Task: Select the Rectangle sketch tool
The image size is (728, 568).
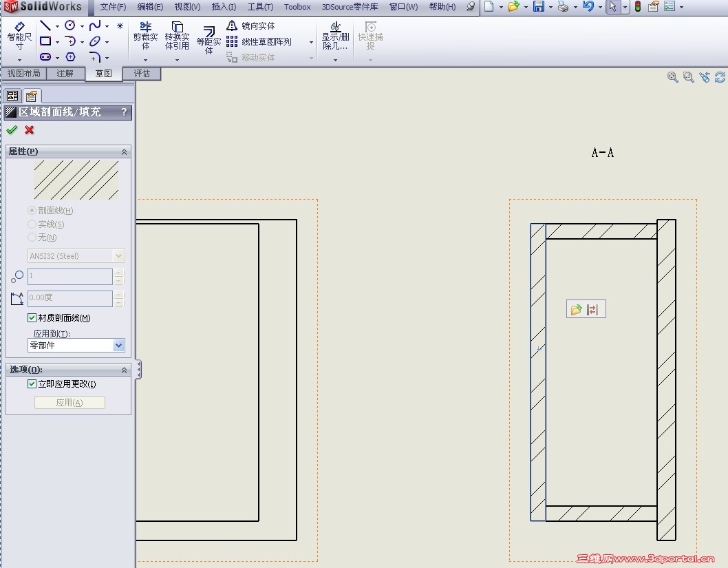Action: 45,41
